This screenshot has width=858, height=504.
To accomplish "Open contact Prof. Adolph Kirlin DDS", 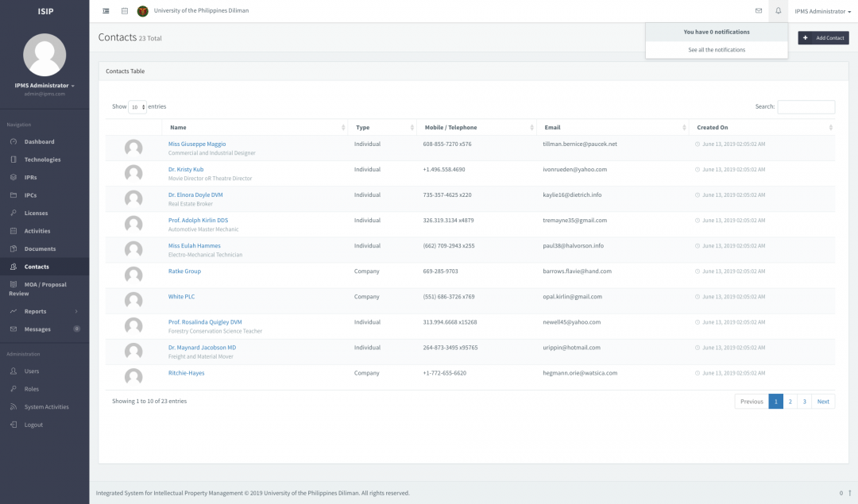I will pos(198,221).
